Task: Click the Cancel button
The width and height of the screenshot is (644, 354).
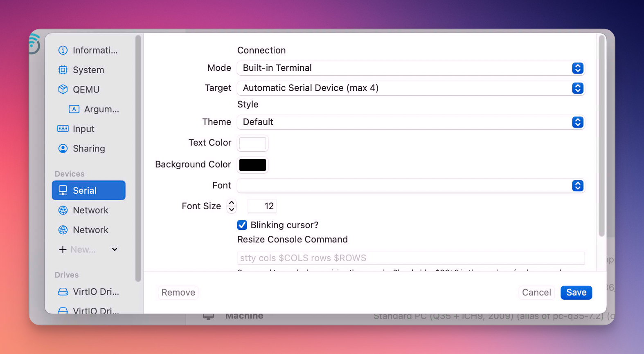Action: (x=536, y=292)
